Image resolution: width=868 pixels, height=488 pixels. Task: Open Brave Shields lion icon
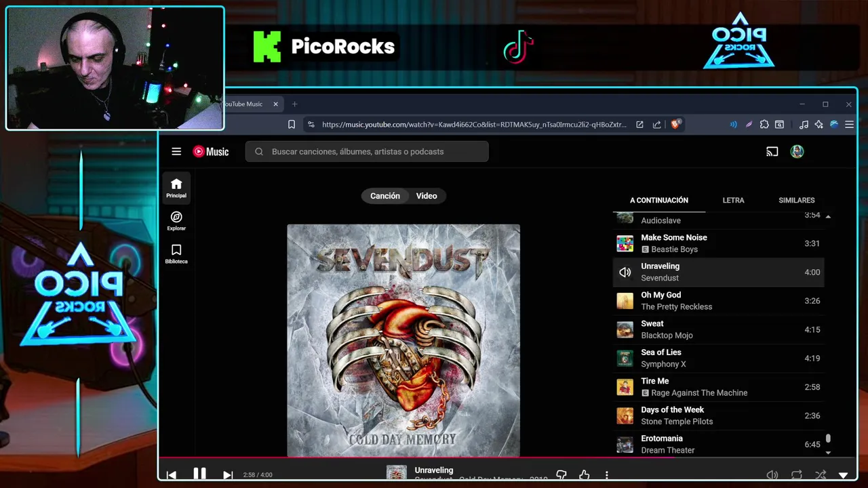tap(675, 125)
